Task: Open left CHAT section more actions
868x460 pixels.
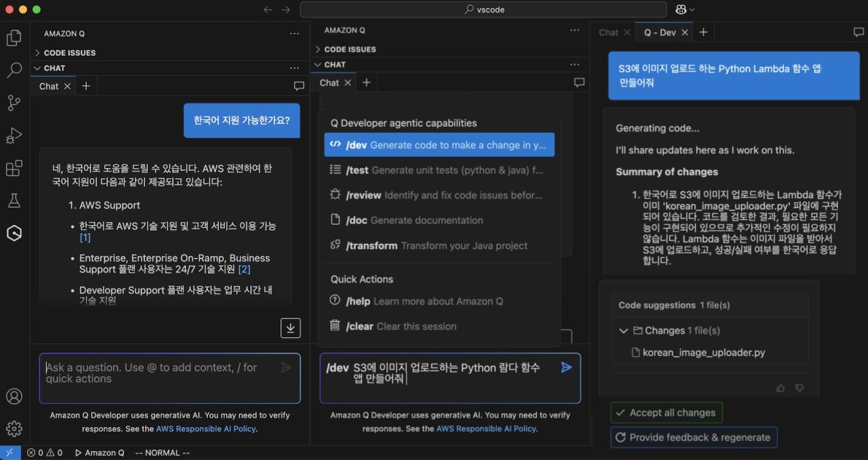Action: click(295, 68)
